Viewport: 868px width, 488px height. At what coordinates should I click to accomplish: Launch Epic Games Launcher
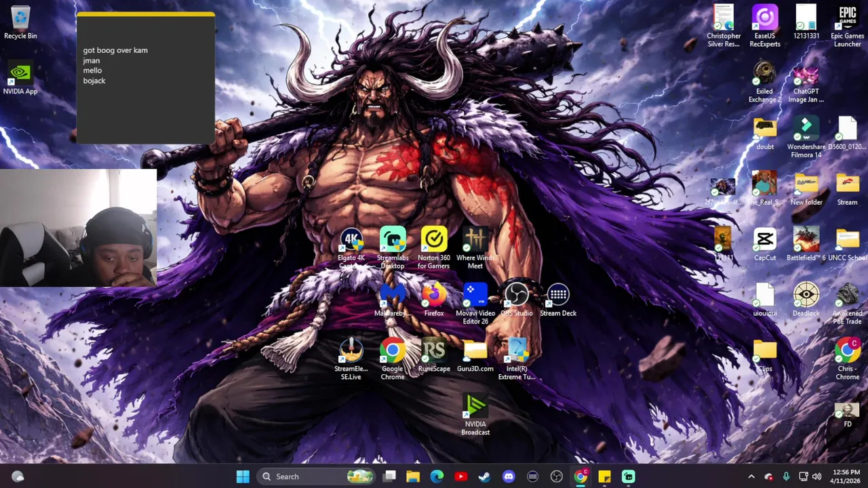848,26
